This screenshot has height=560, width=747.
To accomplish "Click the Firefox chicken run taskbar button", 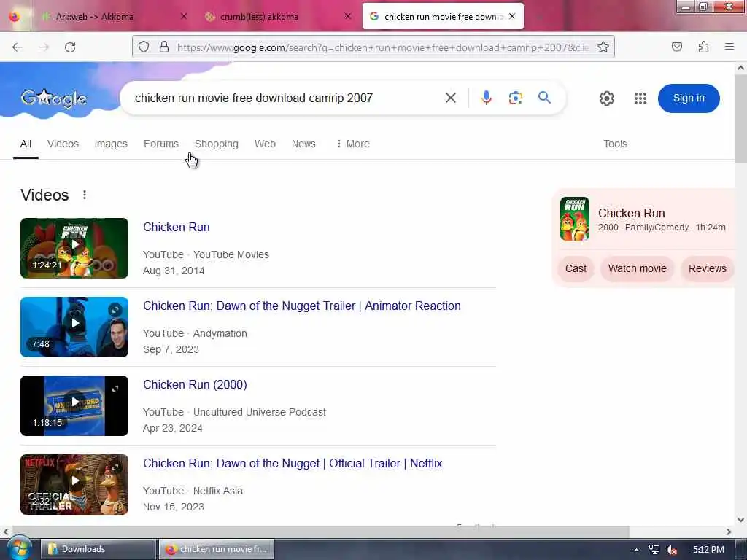I will coord(217,549).
